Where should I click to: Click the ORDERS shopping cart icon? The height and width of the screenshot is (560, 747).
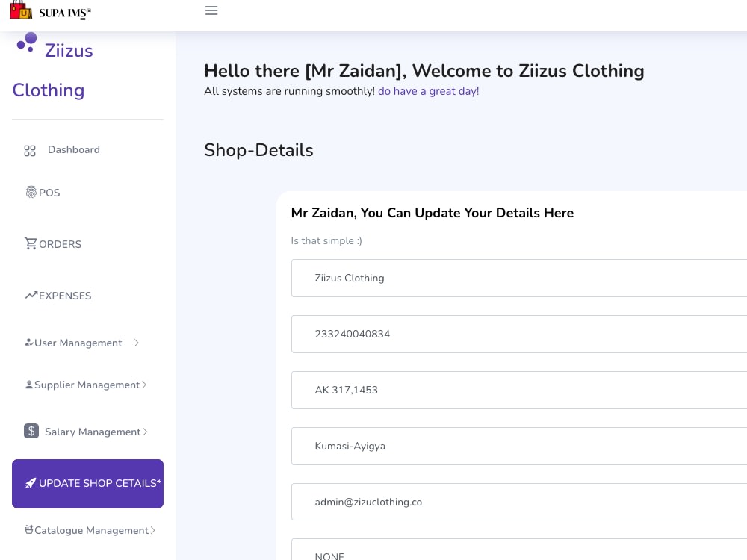[x=31, y=243]
